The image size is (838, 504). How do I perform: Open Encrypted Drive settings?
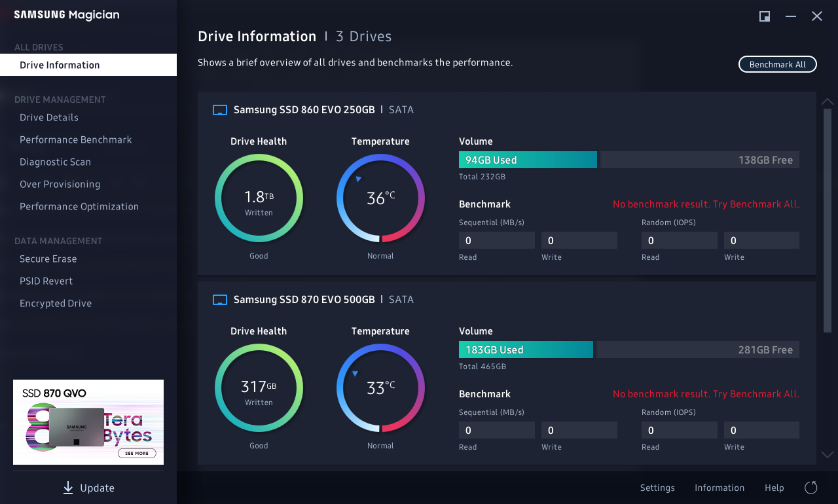[56, 304]
